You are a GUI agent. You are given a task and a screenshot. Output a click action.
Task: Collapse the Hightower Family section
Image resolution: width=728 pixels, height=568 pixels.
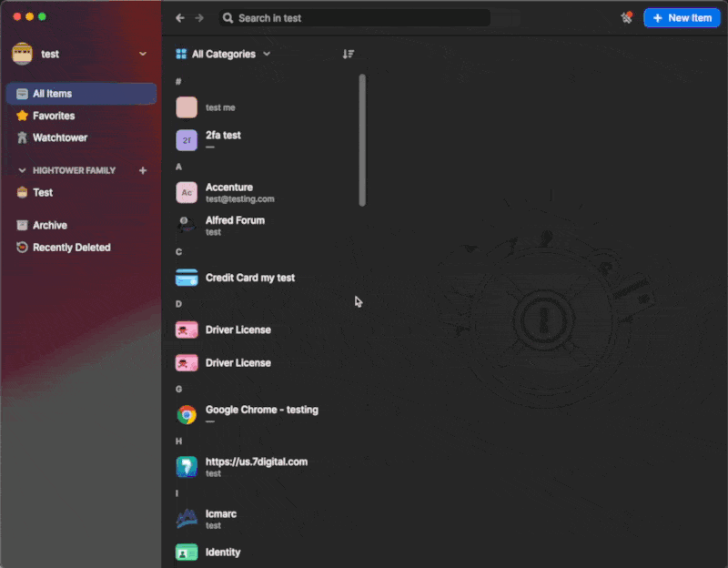pos(23,170)
